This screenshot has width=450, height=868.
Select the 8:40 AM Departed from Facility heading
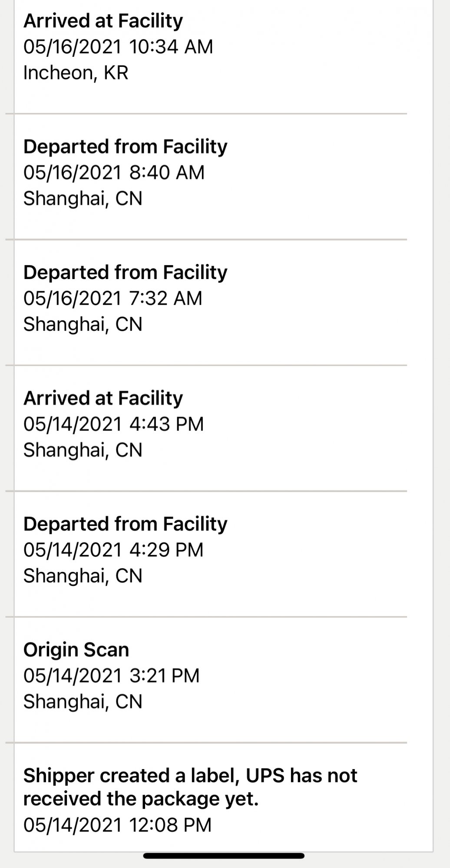tap(125, 147)
